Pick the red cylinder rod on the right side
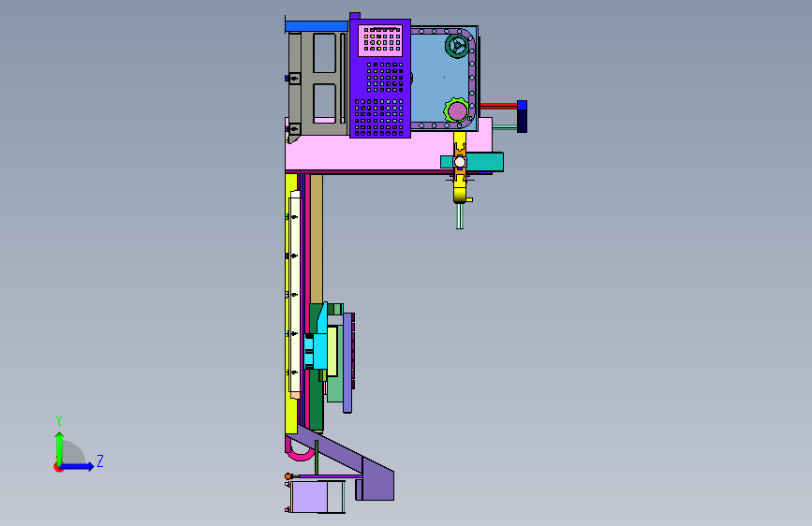Viewport: 812px width, 526px height. pos(498,106)
